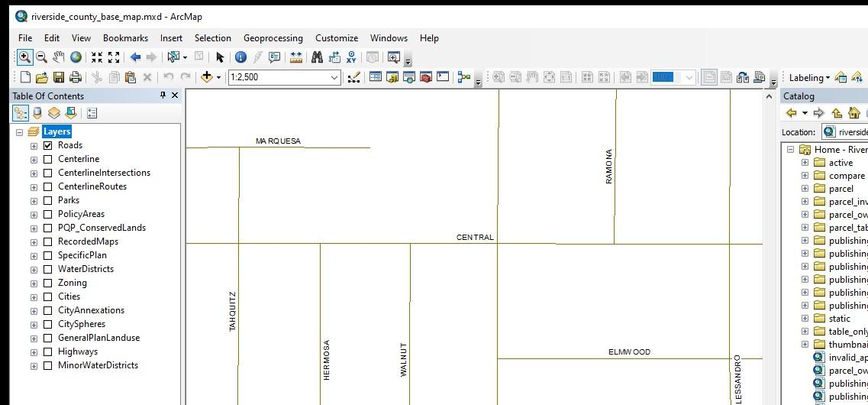The image size is (868, 405).
Task: Activate the Identify tool
Action: pos(240,57)
